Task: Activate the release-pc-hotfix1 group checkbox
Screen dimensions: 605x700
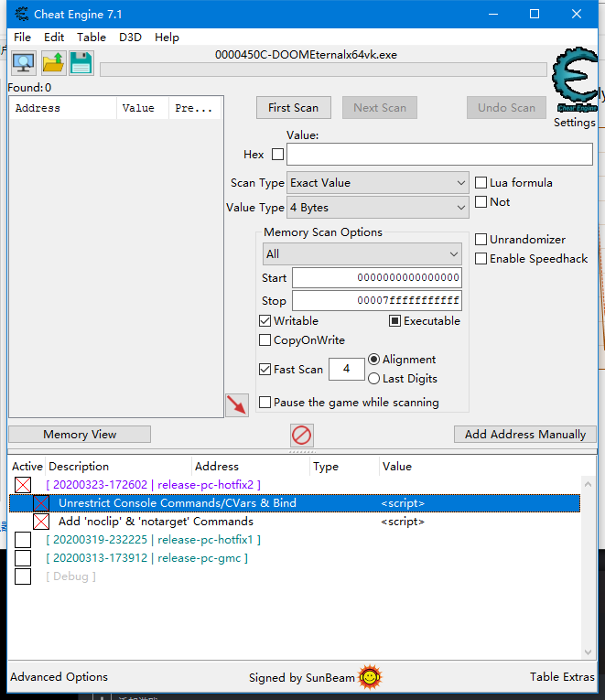Action: [23, 540]
